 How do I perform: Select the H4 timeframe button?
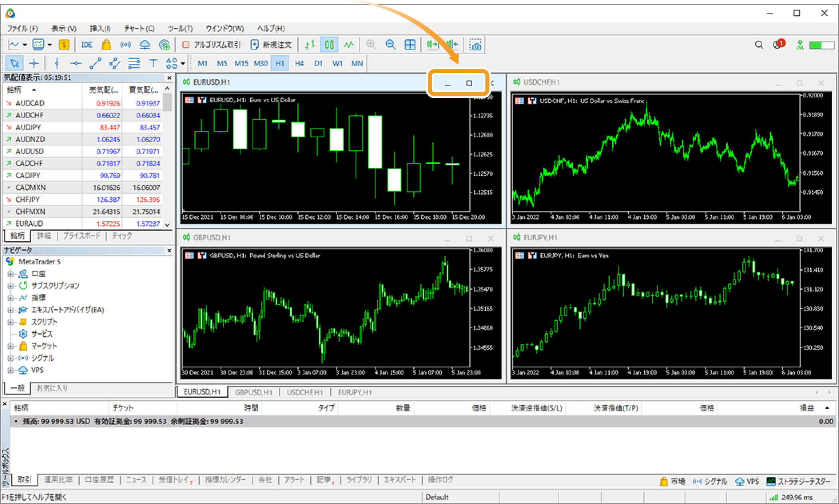[x=299, y=63]
